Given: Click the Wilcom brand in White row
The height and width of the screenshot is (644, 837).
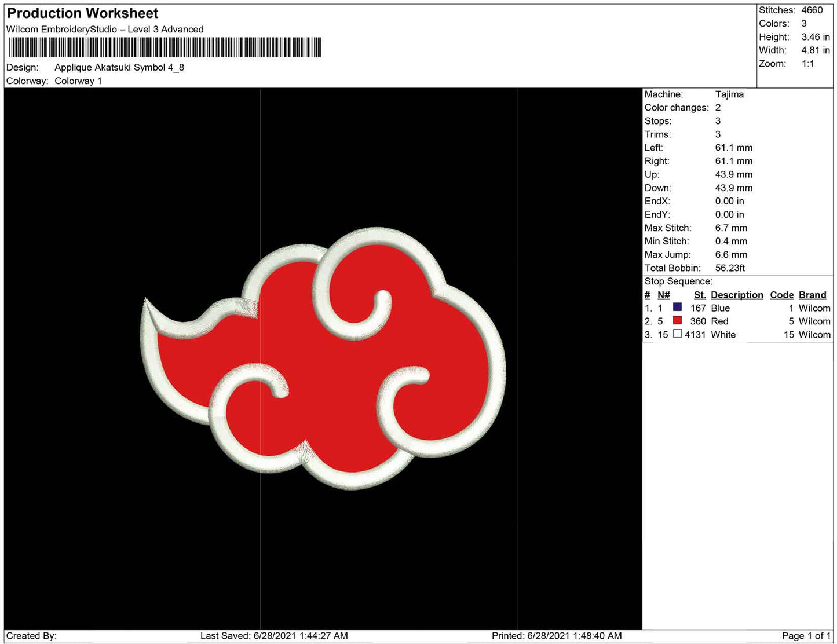Looking at the screenshot, I should [x=814, y=335].
